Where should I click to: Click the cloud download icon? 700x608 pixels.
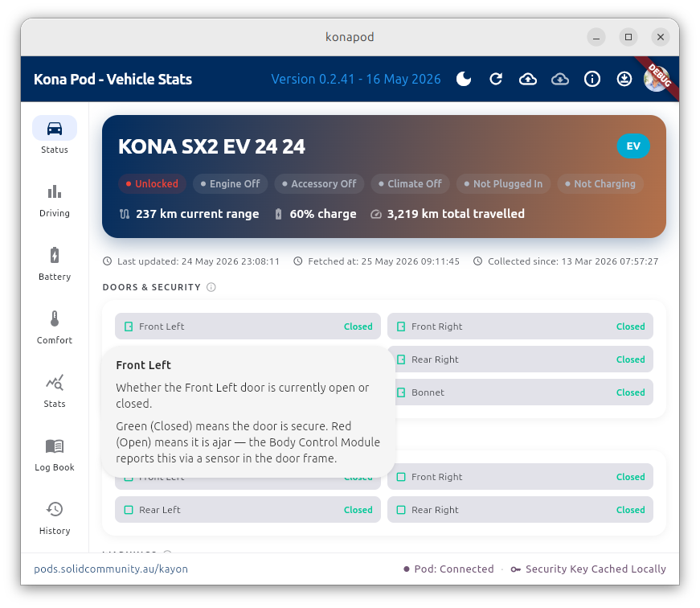tap(560, 79)
